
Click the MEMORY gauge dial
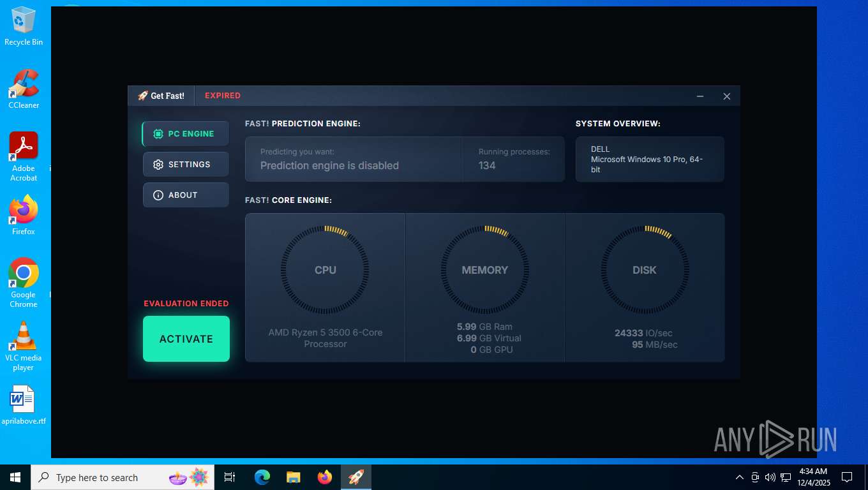tap(485, 270)
